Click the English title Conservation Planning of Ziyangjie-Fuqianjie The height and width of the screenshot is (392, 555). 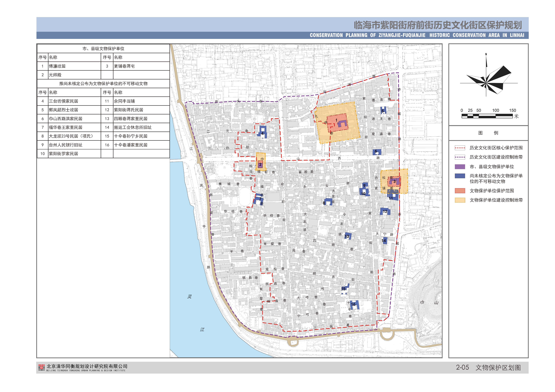tap(417, 35)
